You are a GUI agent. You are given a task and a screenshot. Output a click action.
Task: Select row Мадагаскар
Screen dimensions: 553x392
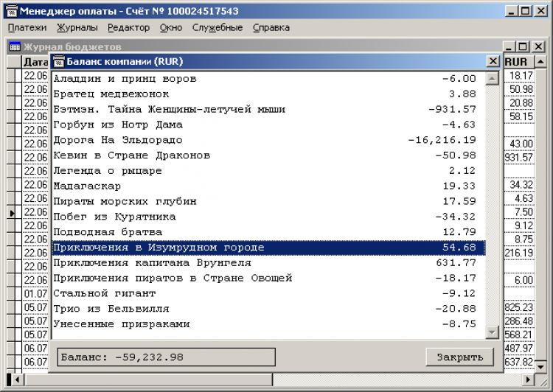(268, 186)
